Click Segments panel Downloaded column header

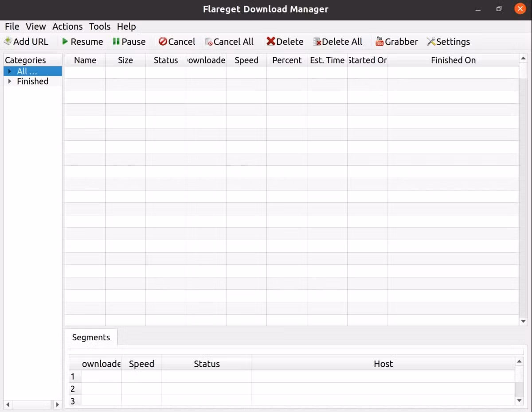click(x=101, y=364)
